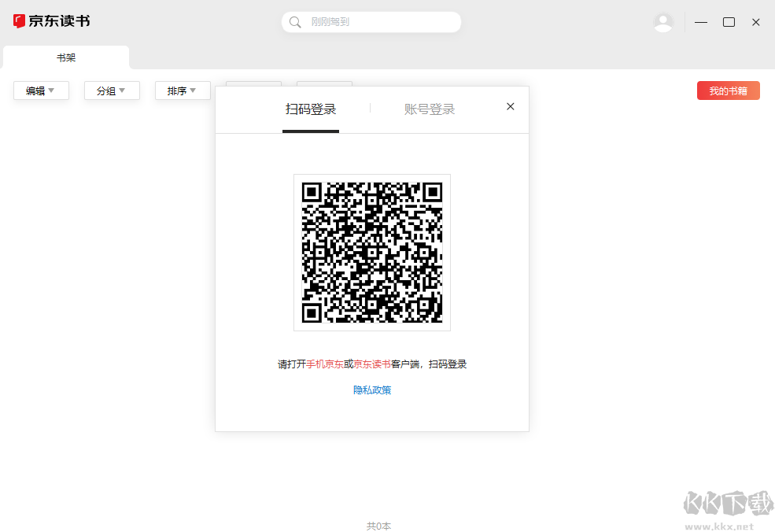
Task: Click the red 京东读书 text in the instructions
Action: 372,364
